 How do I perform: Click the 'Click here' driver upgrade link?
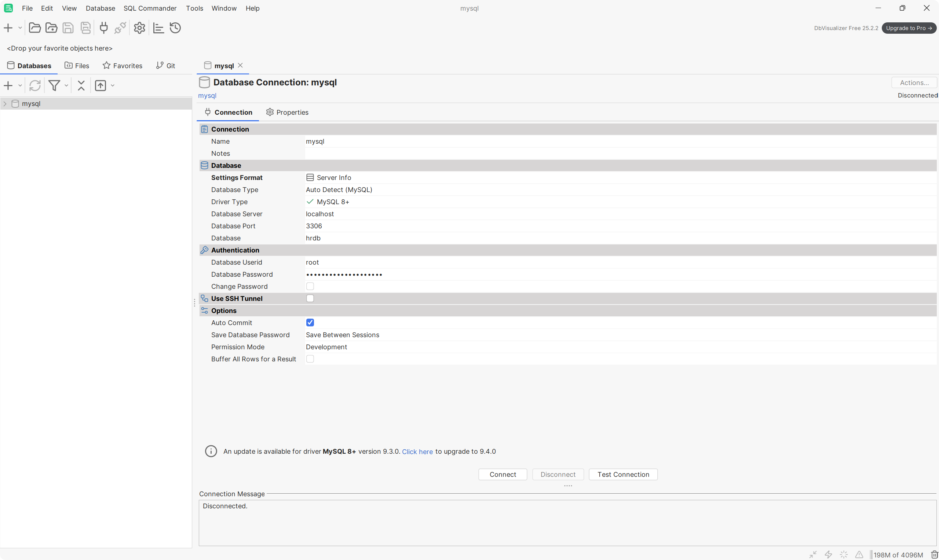417,452
